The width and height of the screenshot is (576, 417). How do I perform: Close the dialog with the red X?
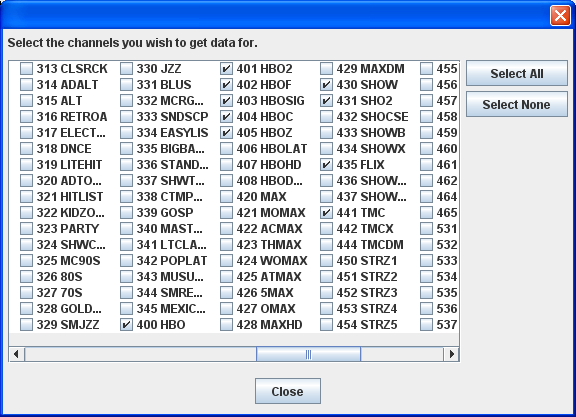(x=560, y=16)
